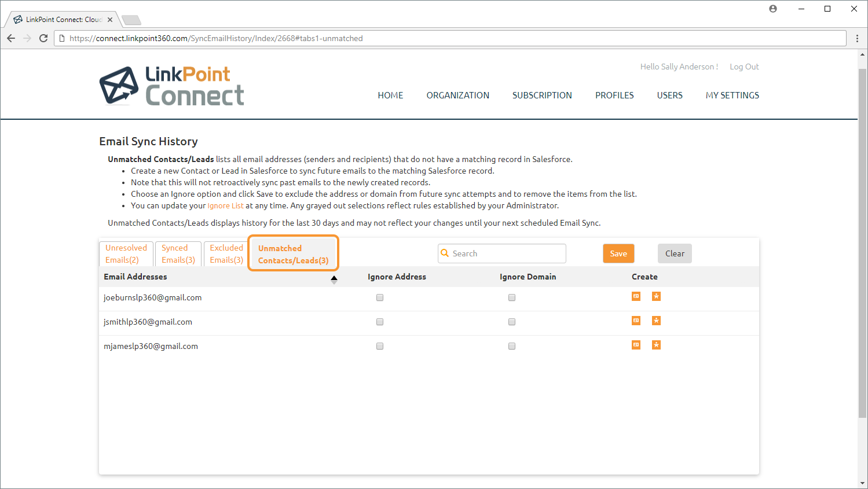Click the Clear button

point(675,253)
